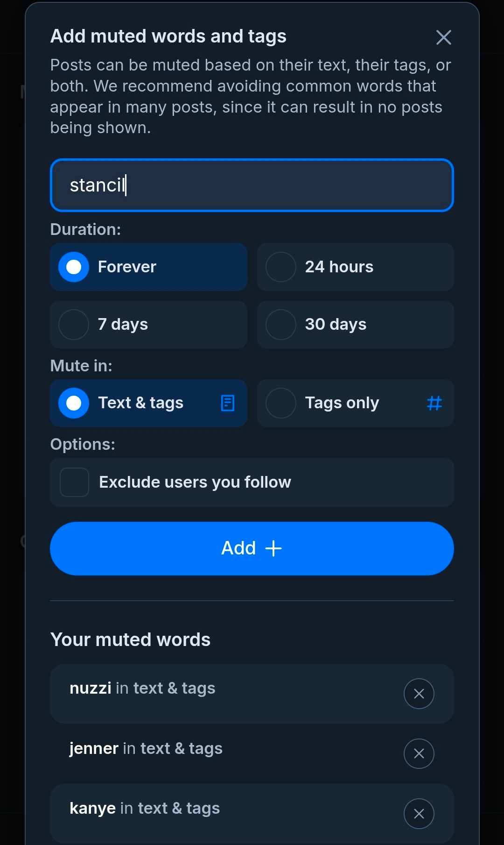This screenshot has width=504, height=845.
Task: Click the plus icon on Add button
Action: point(273,548)
